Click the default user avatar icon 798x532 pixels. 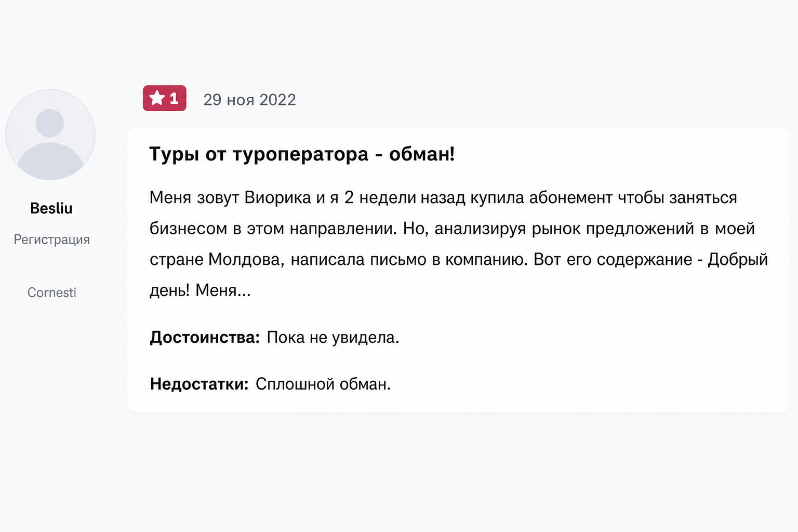point(50,135)
